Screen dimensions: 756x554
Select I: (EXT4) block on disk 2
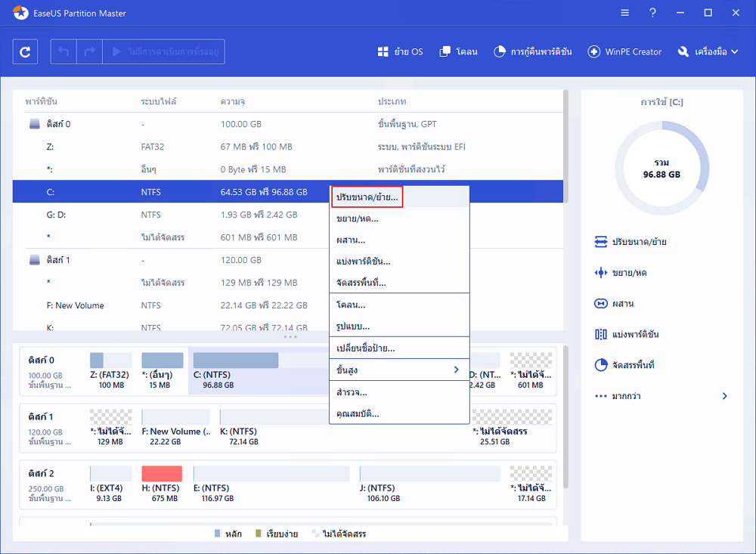[x=110, y=484]
